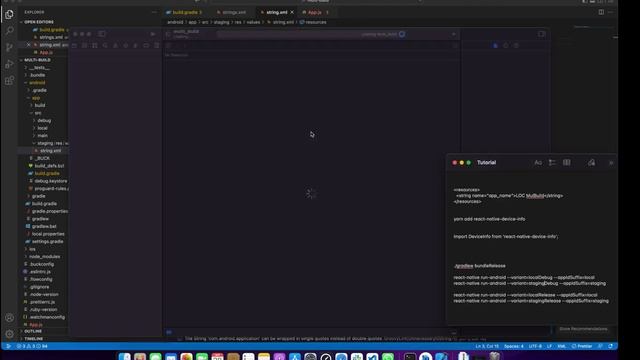
Task: Open gradle.properties in the explorer
Action: 49,211
